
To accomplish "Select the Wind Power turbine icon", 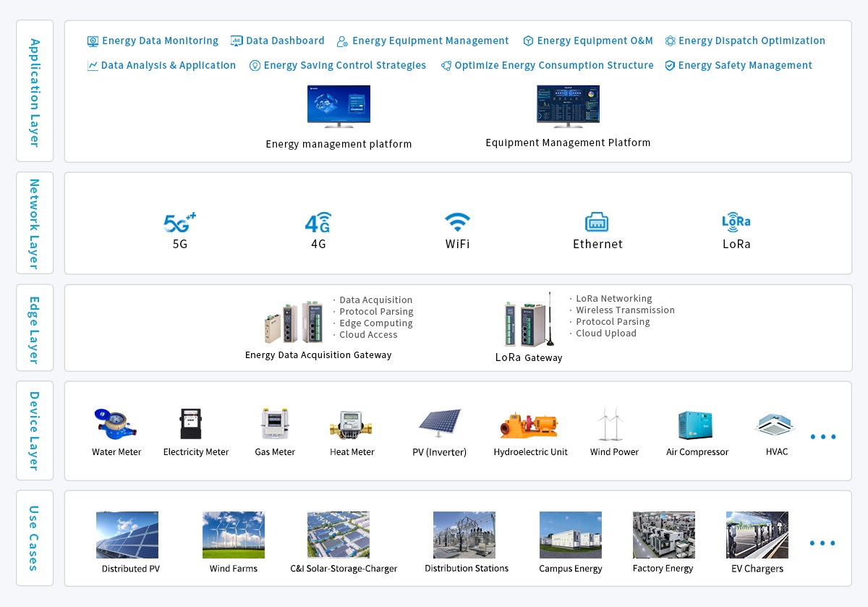I will tap(610, 424).
